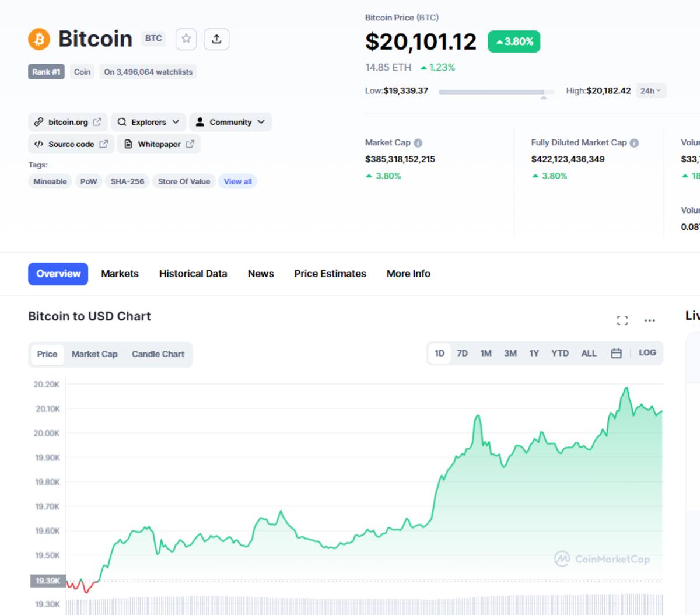The height and width of the screenshot is (615, 700).
Task: Add Bitcoin to watchlist with star icon
Action: pyautogui.click(x=186, y=39)
